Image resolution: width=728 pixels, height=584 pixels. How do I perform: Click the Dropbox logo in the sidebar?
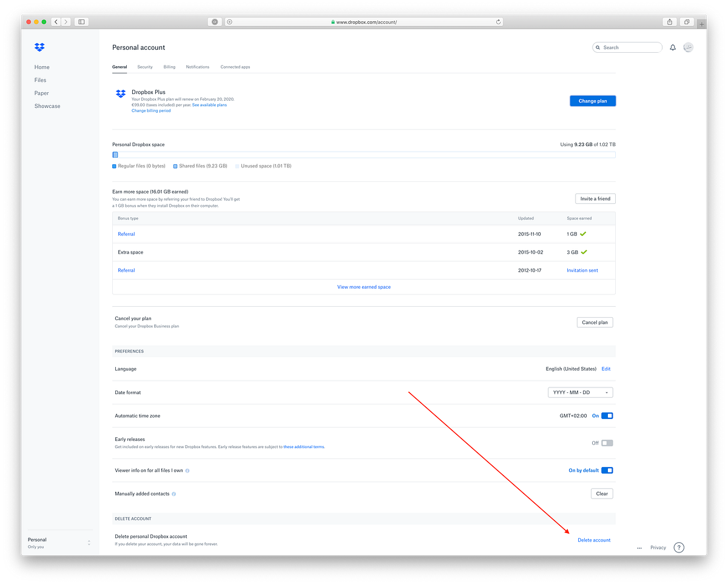point(39,47)
